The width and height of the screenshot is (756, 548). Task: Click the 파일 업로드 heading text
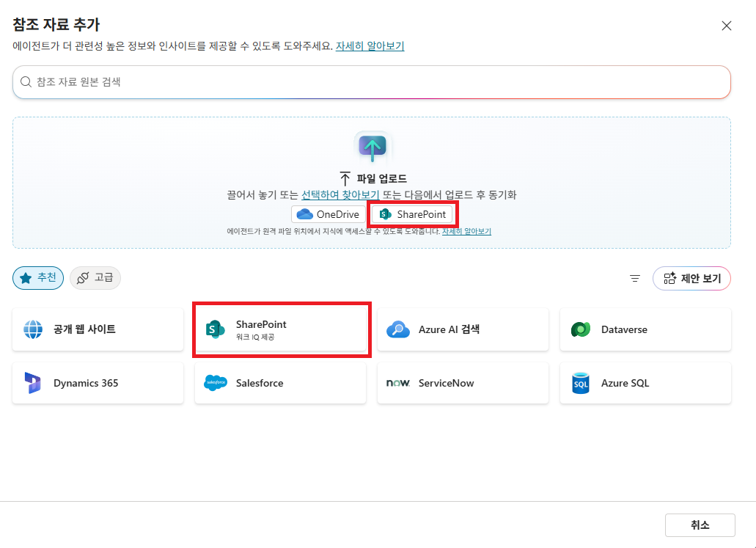[382, 178]
